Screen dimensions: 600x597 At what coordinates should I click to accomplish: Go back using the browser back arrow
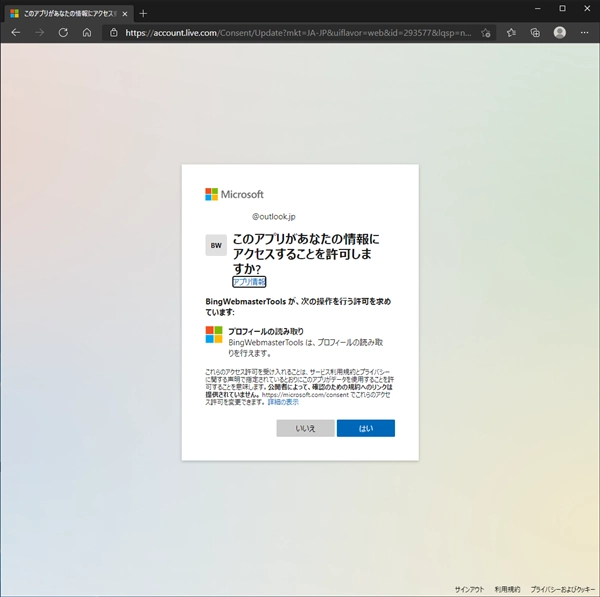coord(16,33)
